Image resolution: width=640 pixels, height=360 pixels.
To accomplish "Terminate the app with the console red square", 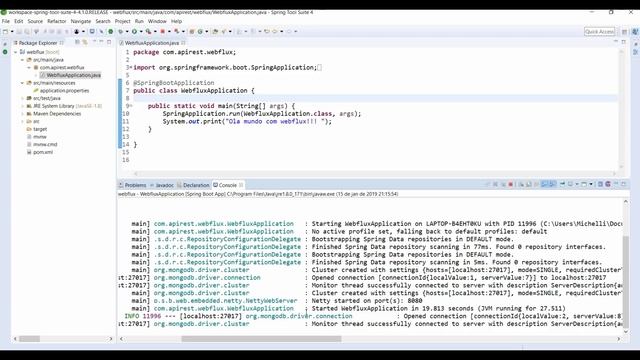I will click(510, 184).
